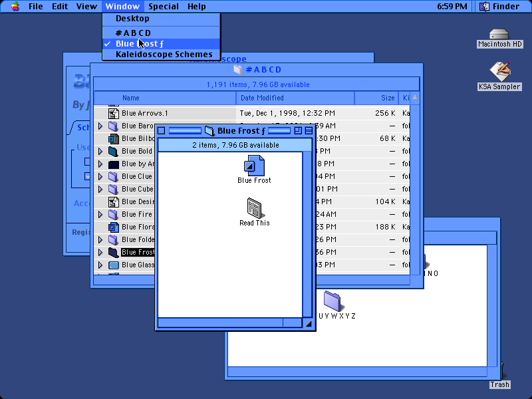Viewport: 532px width, 399px height.
Task: Select the Macintosh HD drive icon
Action: tap(499, 34)
